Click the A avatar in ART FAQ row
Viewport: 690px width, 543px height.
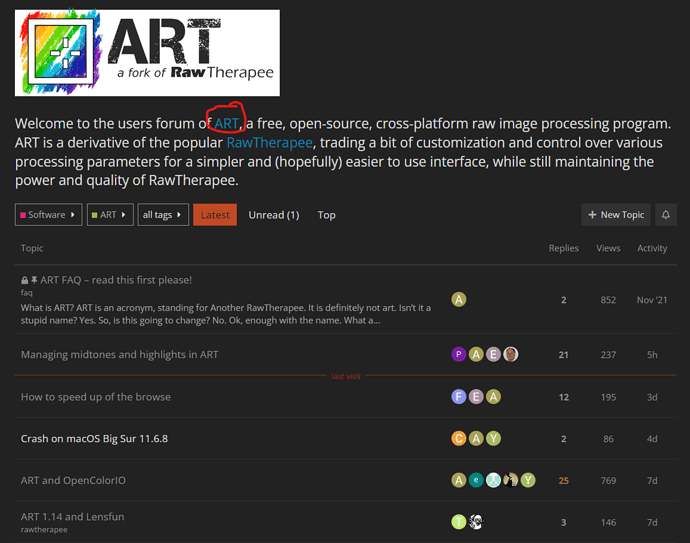[459, 299]
